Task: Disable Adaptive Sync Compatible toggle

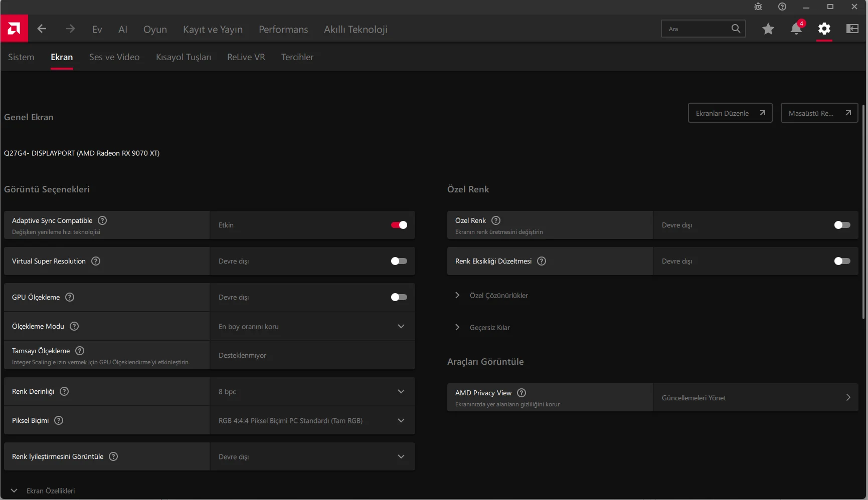Action: click(399, 225)
